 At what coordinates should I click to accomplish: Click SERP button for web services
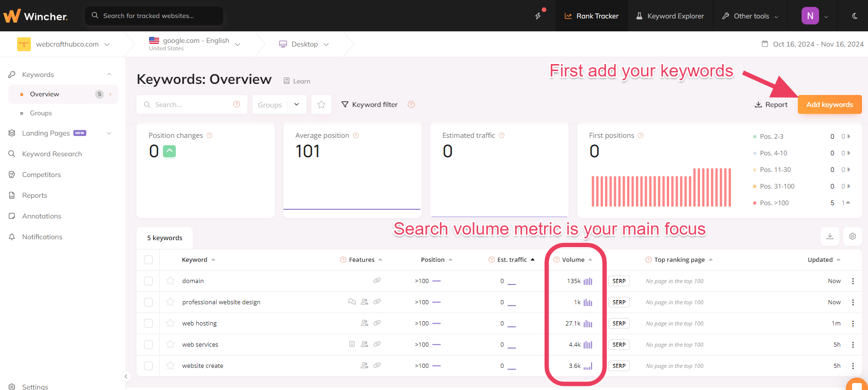pos(619,344)
